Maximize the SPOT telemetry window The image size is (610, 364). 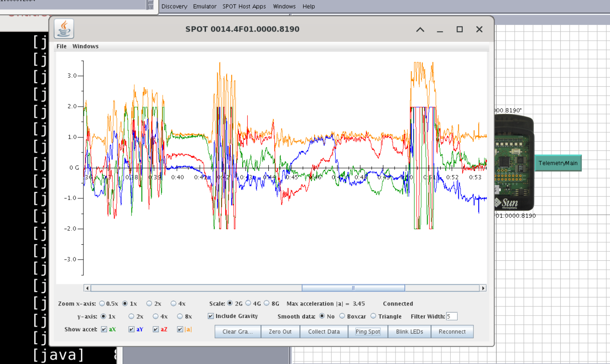(460, 29)
